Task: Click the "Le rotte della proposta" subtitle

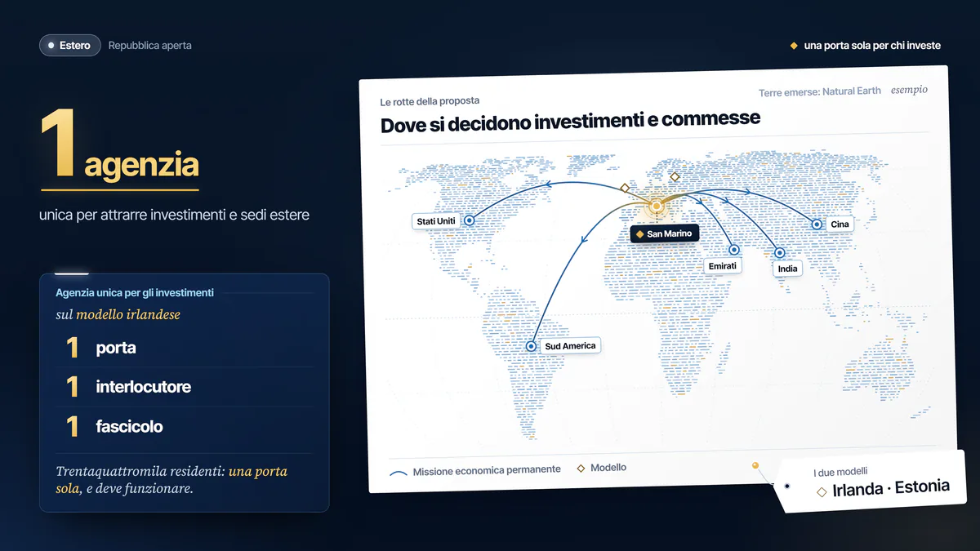Action: (x=430, y=101)
